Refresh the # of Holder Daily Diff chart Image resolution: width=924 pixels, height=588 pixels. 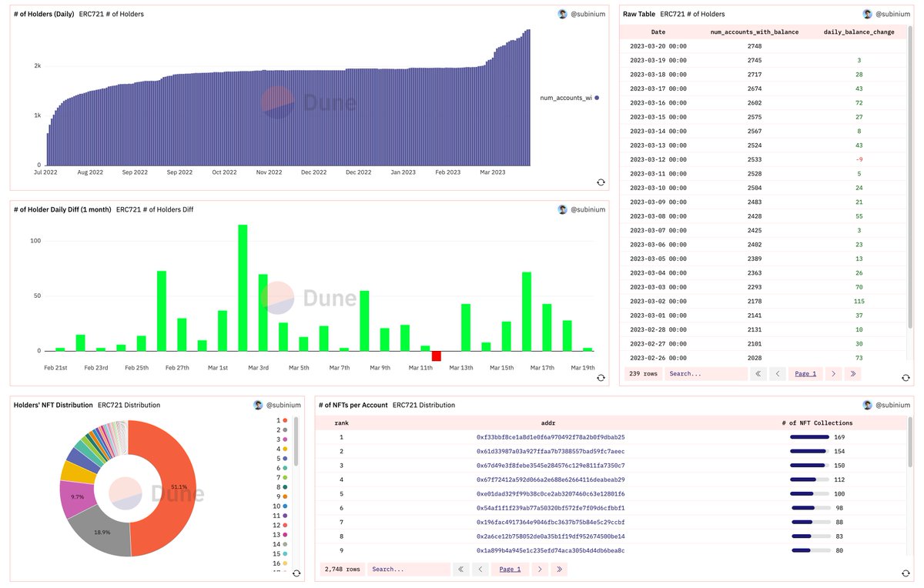tap(601, 377)
